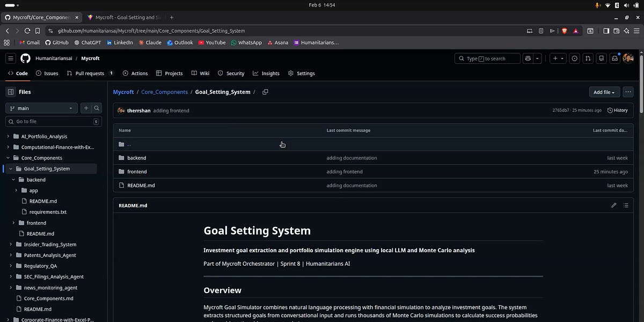The height and width of the screenshot is (322, 644).
Task: Open README.md in the file table
Action: pyautogui.click(x=141, y=185)
